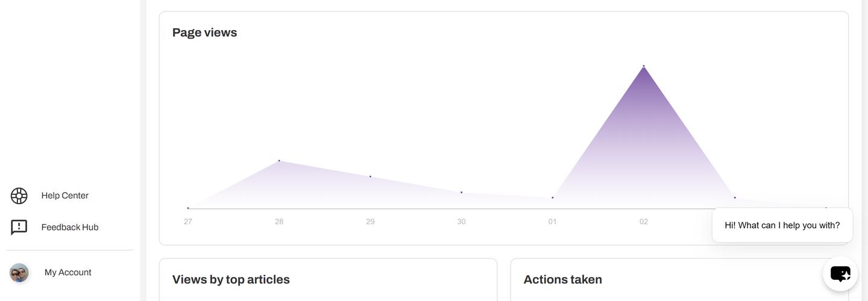The image size is (868, 301).
Task: Click the "28" x-axis label
Action: tap(279, 222)
